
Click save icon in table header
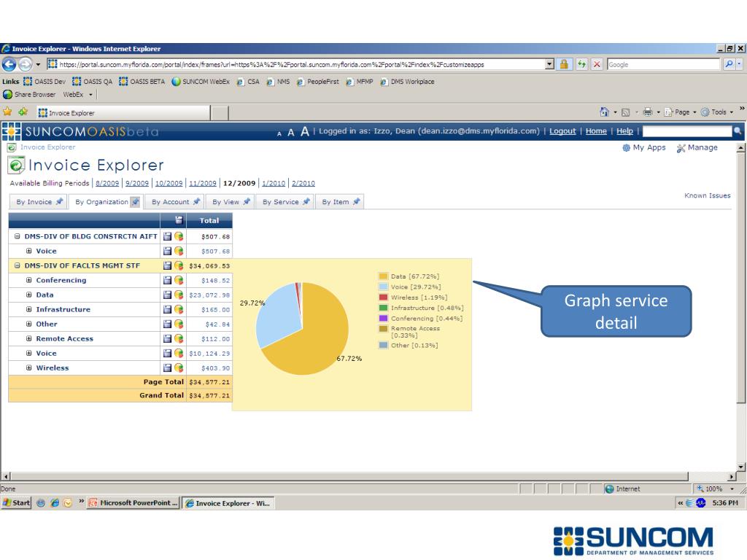pos(179,220)
